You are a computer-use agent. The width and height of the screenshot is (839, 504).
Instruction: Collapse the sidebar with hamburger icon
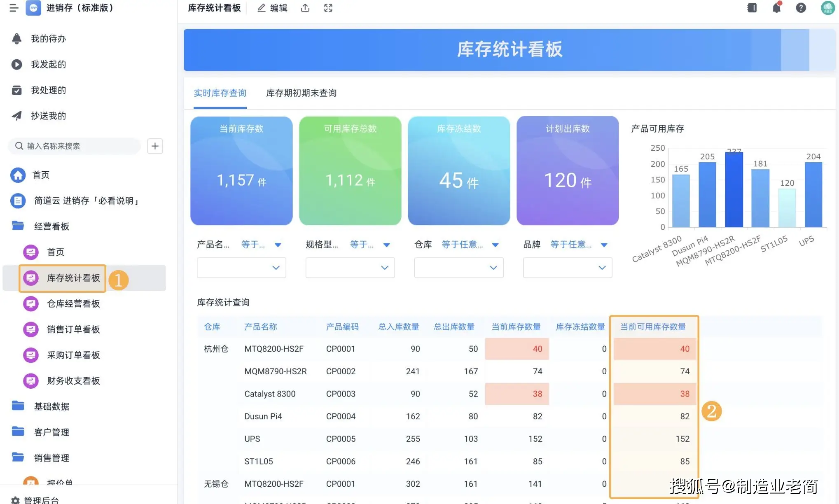point(14,8)
